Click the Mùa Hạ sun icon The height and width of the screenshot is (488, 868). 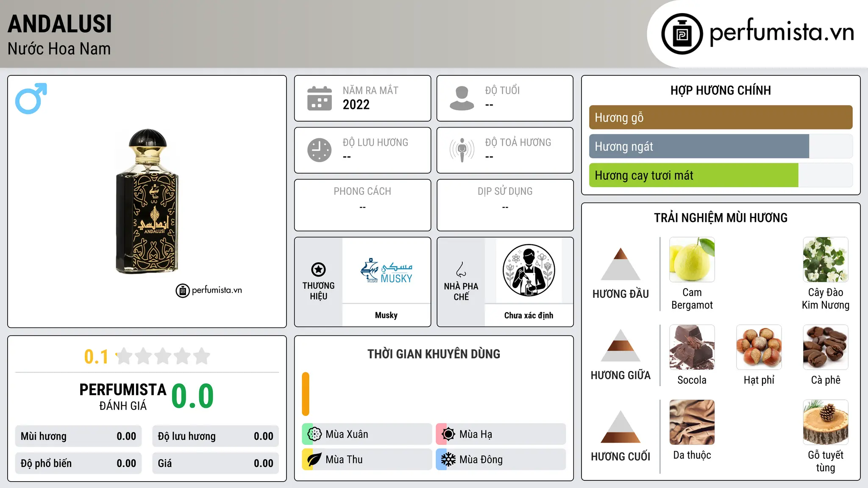[x=448, y=434]
